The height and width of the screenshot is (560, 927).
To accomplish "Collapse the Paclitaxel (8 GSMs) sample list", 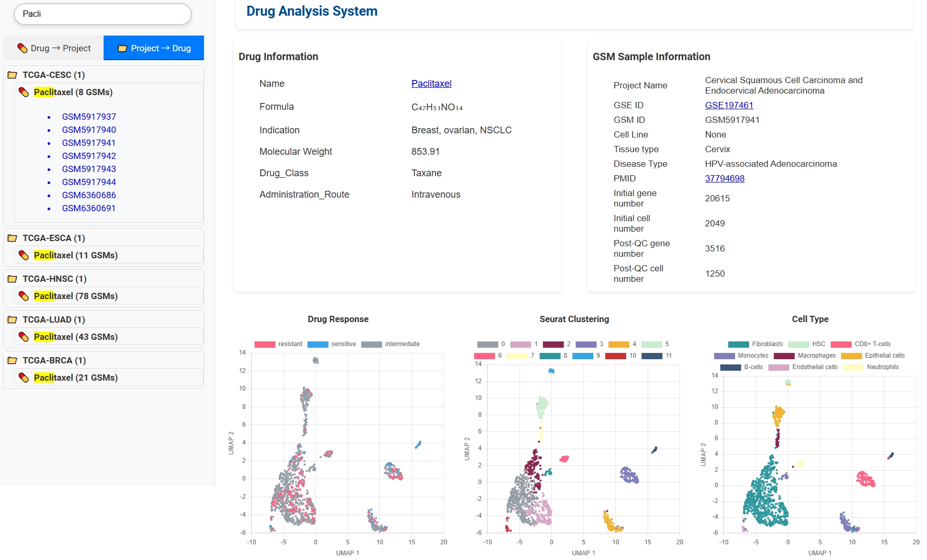I will pyautogui.click(x=73, y=92).
